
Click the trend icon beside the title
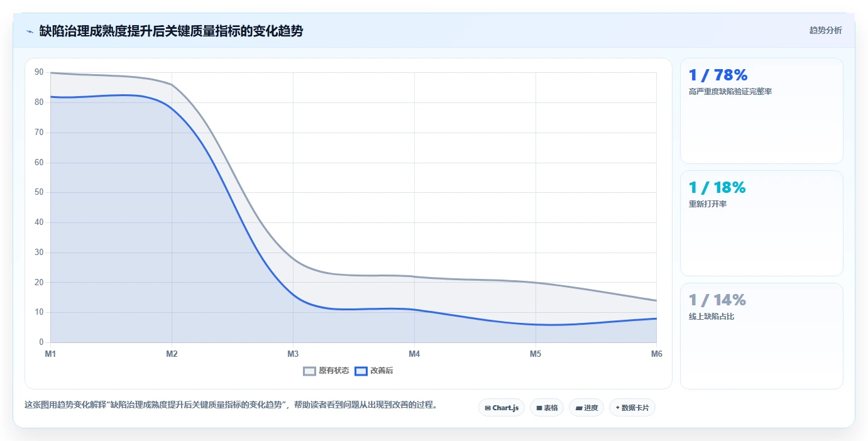(30, 31)
